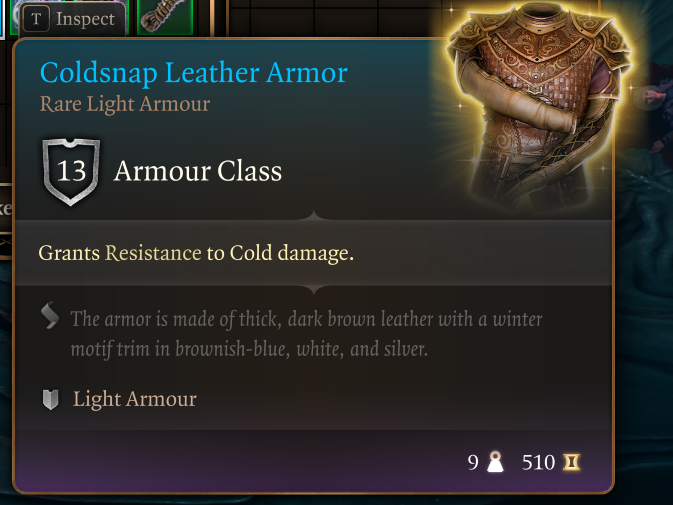This screenshot has width=673, height=505.
Task: Click the item weight value 9
Action: (473, 463)
